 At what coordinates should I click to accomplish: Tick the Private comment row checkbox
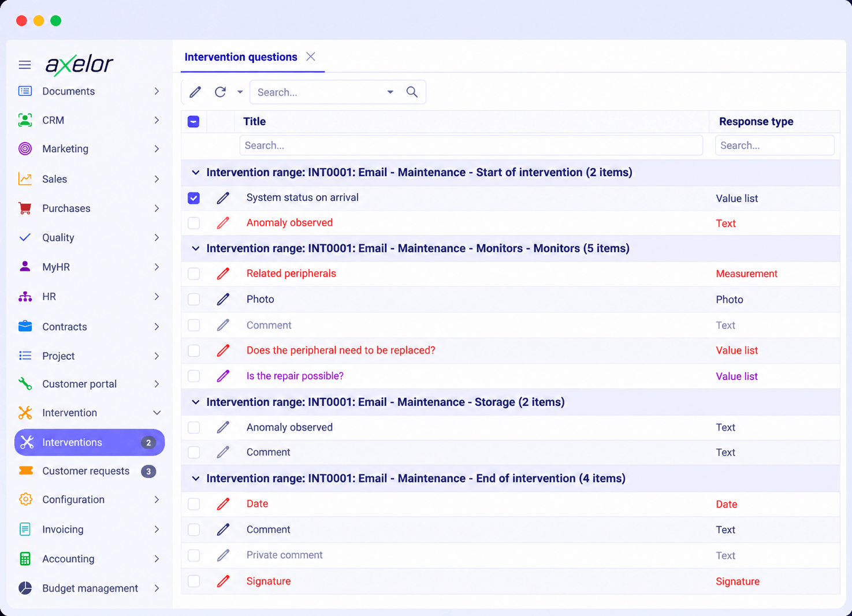pos(194,555)
